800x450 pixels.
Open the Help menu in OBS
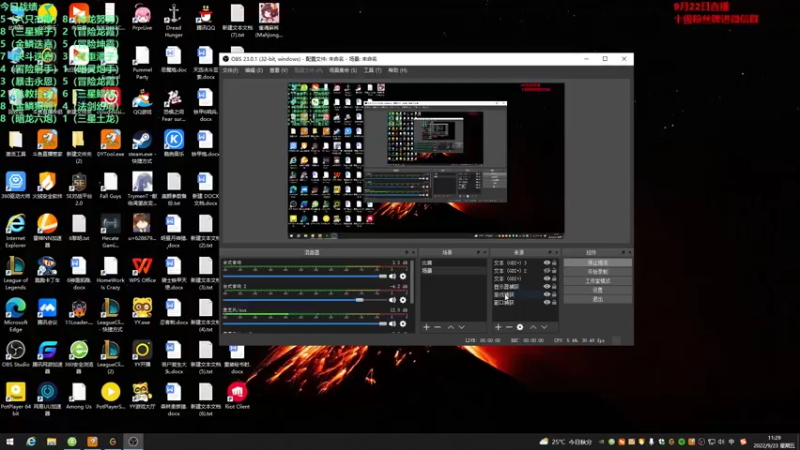point(397,70)
